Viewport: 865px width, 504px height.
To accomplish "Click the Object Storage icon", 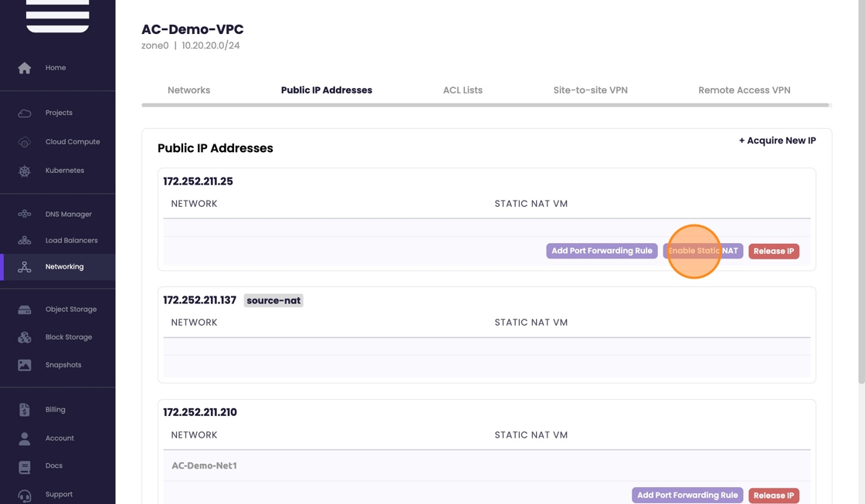I will [x=25, y=310].
